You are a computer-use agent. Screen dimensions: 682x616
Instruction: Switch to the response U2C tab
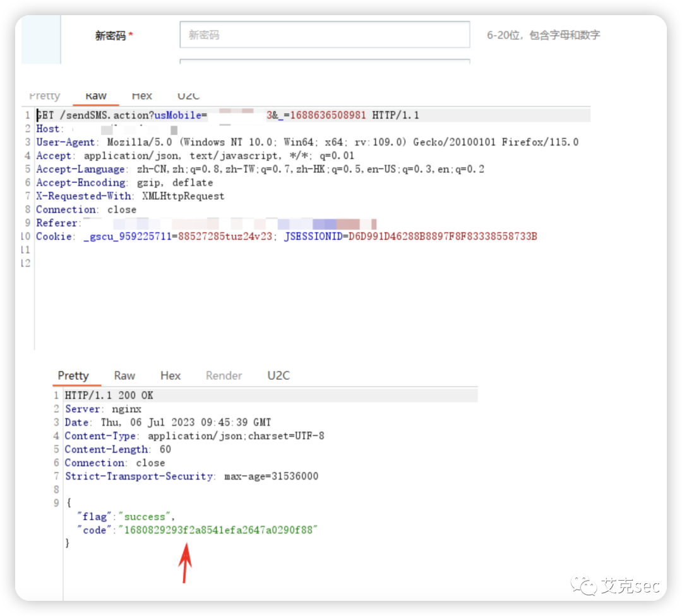click(x=278, y=376)
